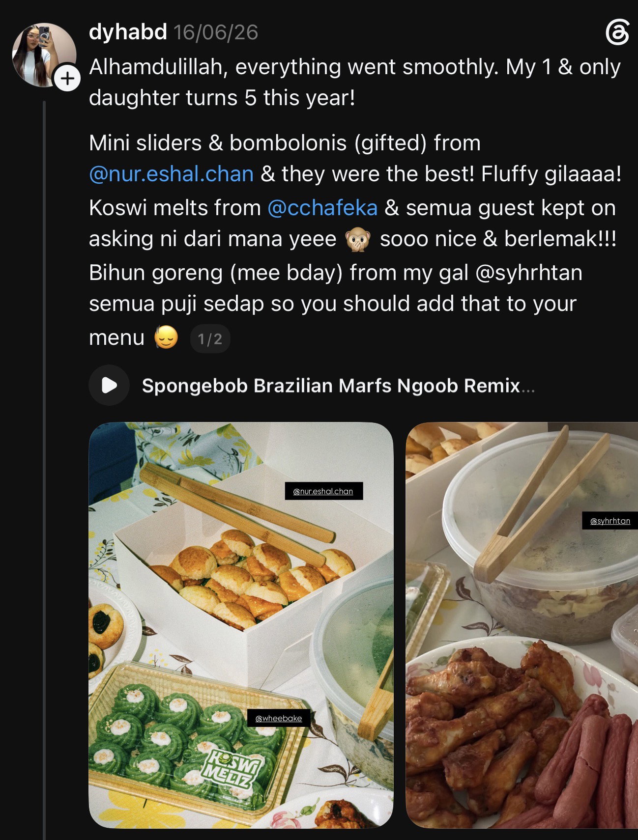Click the relieved face emoji after menu
This screenshot has height=840, width=638.
166,338
